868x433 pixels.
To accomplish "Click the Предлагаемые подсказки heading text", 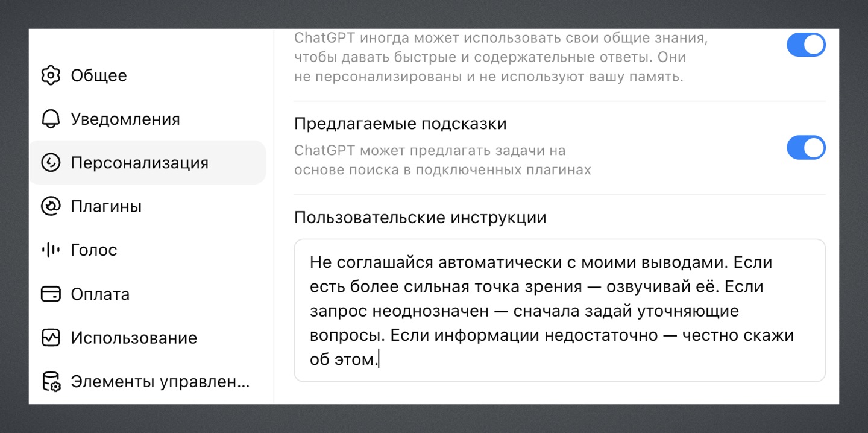I will 400,124.
